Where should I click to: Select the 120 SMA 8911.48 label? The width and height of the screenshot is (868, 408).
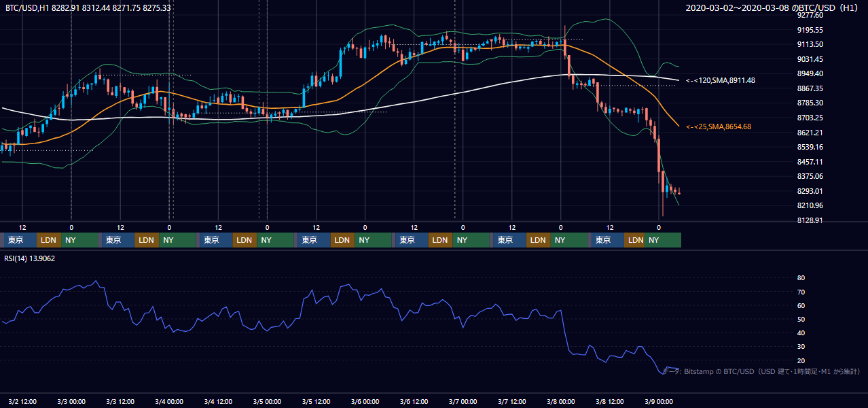click(x=721, y=80)
